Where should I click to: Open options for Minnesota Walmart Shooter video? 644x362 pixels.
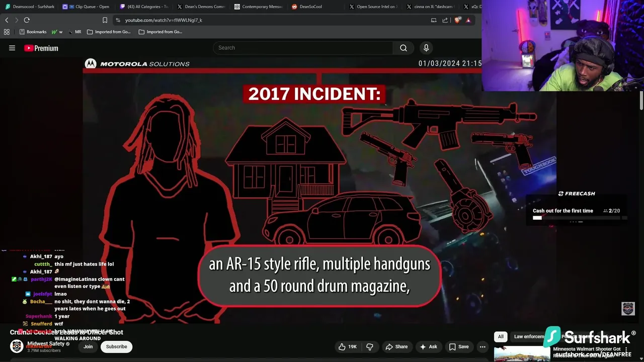[626, 349]
